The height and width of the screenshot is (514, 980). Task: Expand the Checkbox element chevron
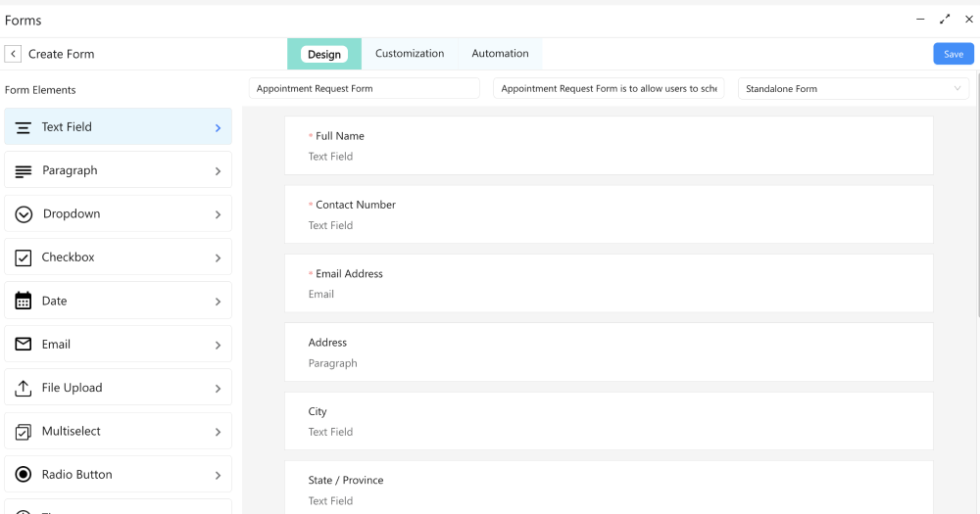(x=219, y=257)
